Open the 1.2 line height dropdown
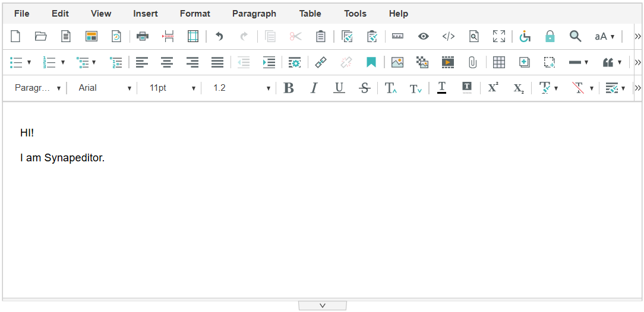644x312 pixels. [241, 88]
